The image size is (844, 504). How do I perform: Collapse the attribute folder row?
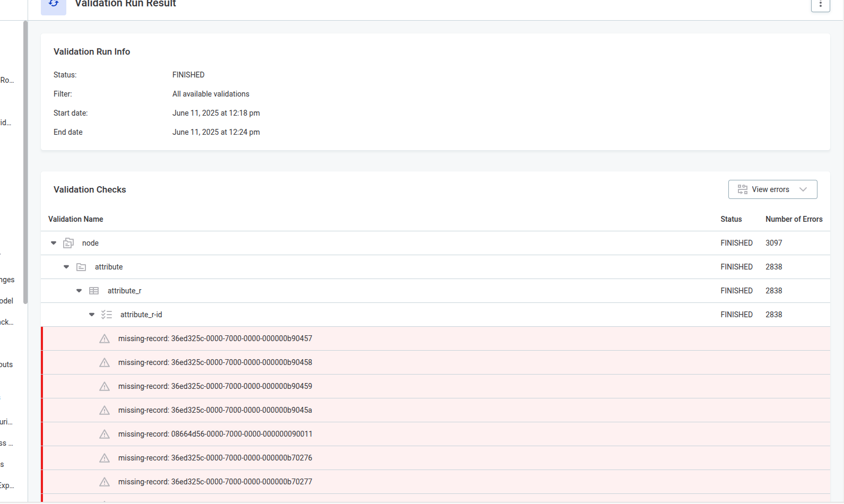(x=66, y=267)
